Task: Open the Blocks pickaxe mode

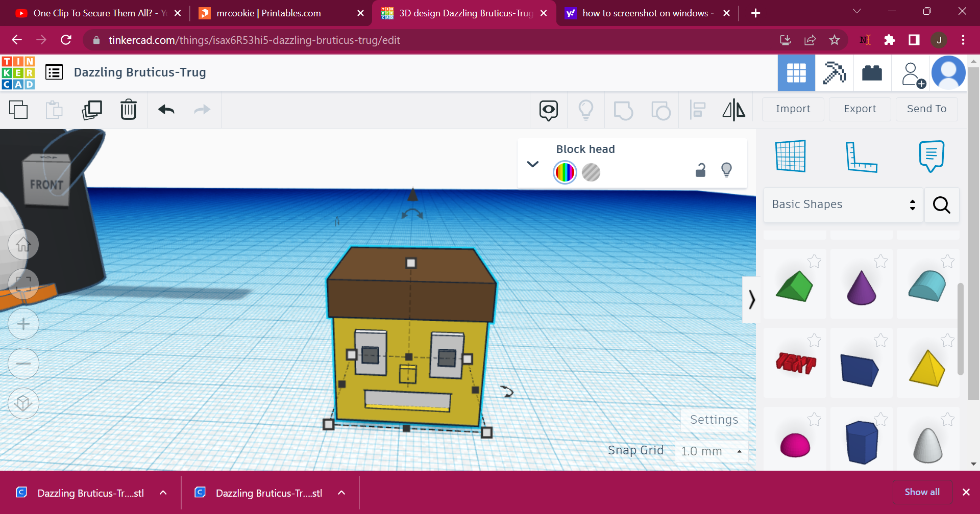Action: click(x=834, y=73)
